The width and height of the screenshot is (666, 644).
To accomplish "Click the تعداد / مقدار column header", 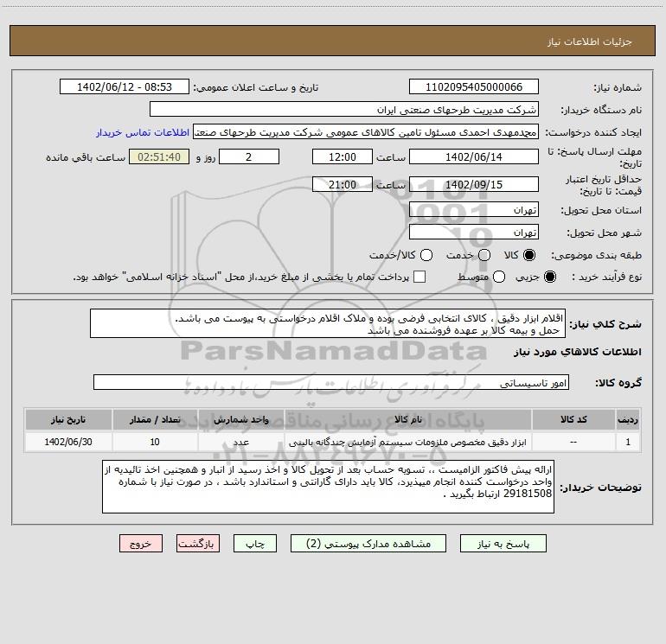I will point(155,420).
